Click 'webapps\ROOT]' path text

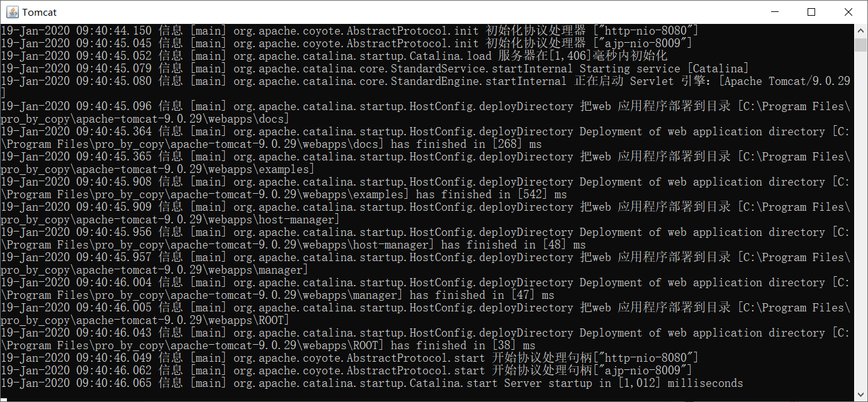(249, 320)
